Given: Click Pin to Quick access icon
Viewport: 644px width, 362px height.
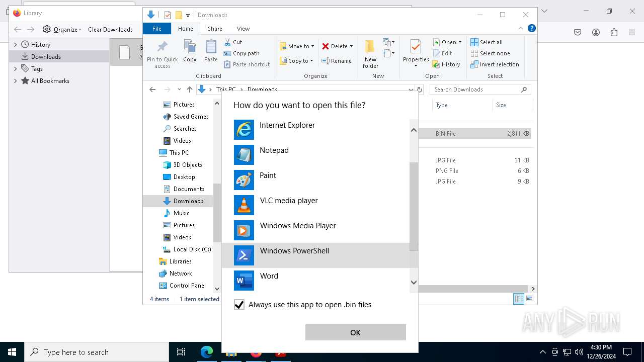Looking at the screenshot, I should [162, 54].
